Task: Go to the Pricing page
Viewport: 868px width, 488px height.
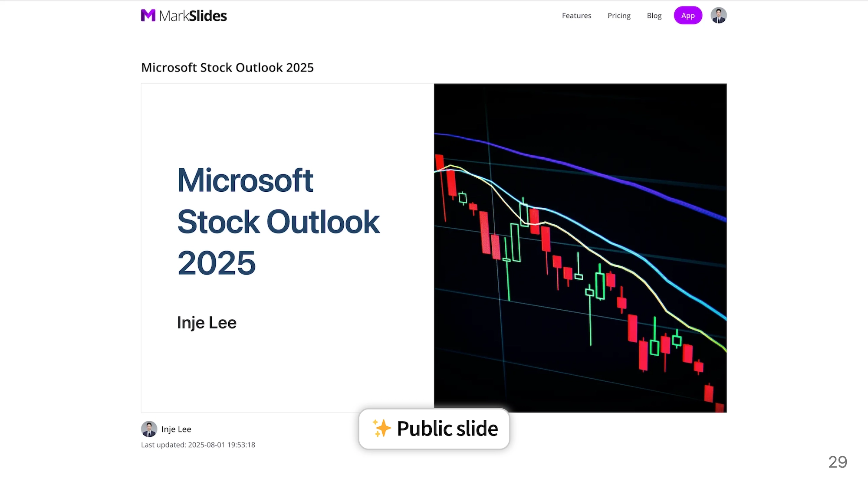Action: [x=619, y=16]
